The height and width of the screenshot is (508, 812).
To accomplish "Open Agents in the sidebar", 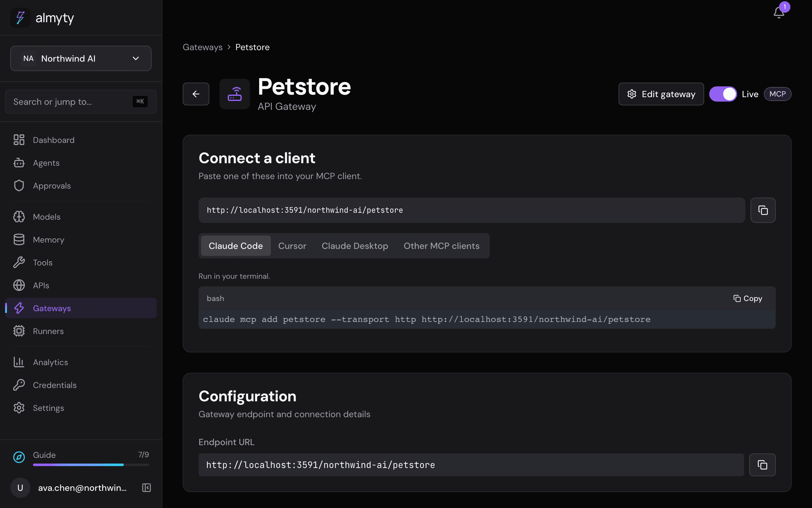I will [81, 163].
